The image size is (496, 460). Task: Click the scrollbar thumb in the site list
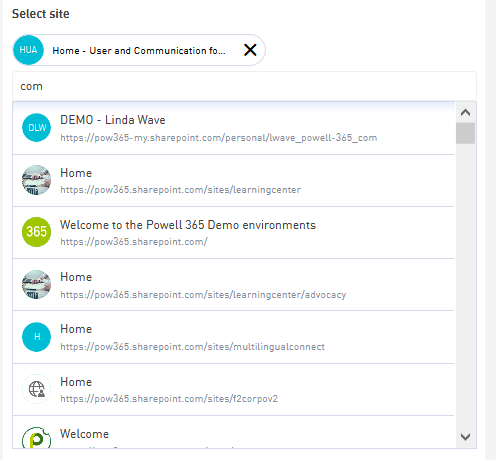[x=465, y=133]
